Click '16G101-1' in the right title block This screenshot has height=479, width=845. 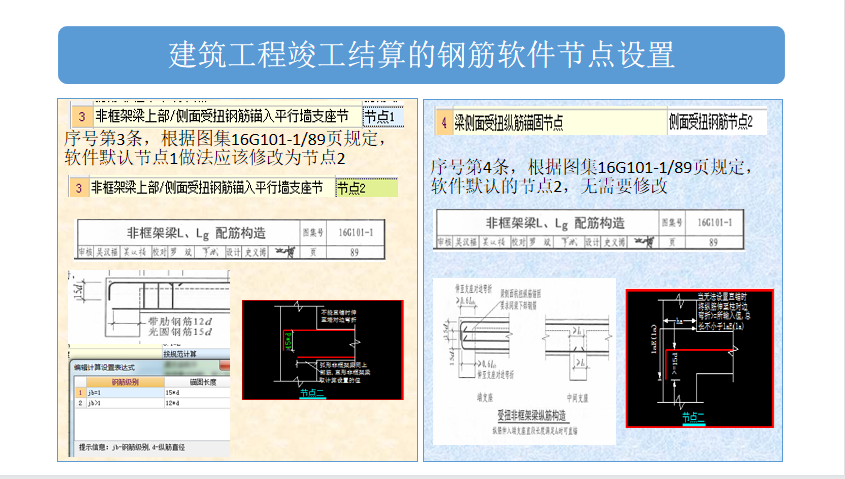tap(715, 223)
